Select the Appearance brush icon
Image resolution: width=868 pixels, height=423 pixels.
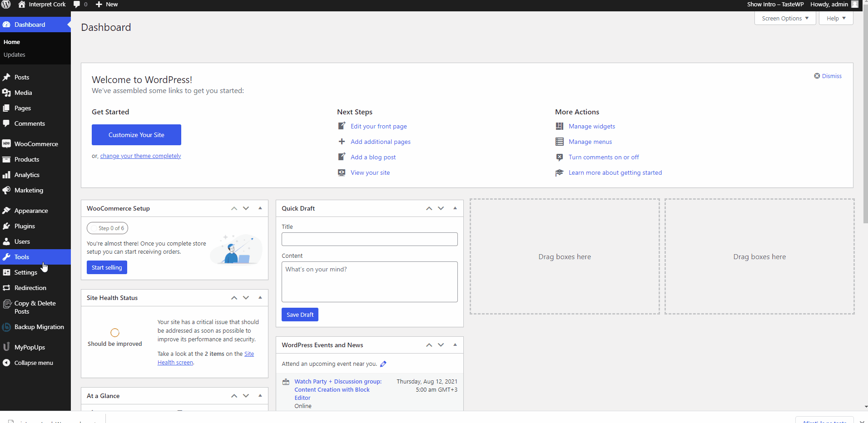(x=7, y=210)
